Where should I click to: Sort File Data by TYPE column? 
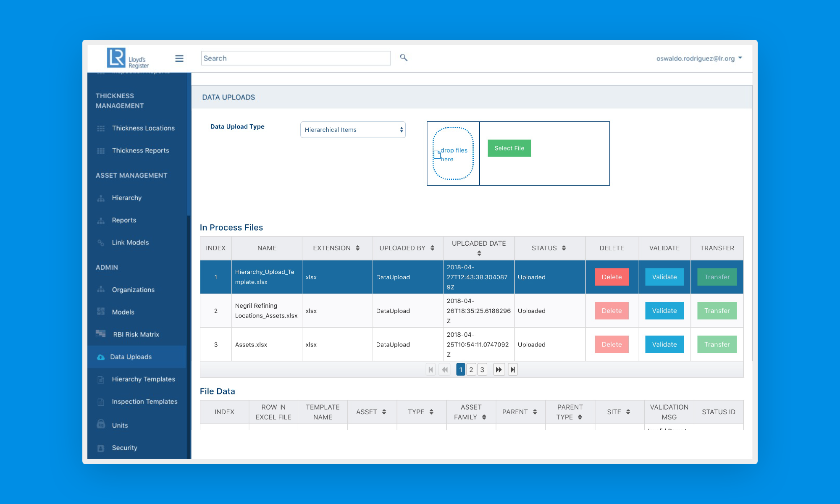point(431,412)
